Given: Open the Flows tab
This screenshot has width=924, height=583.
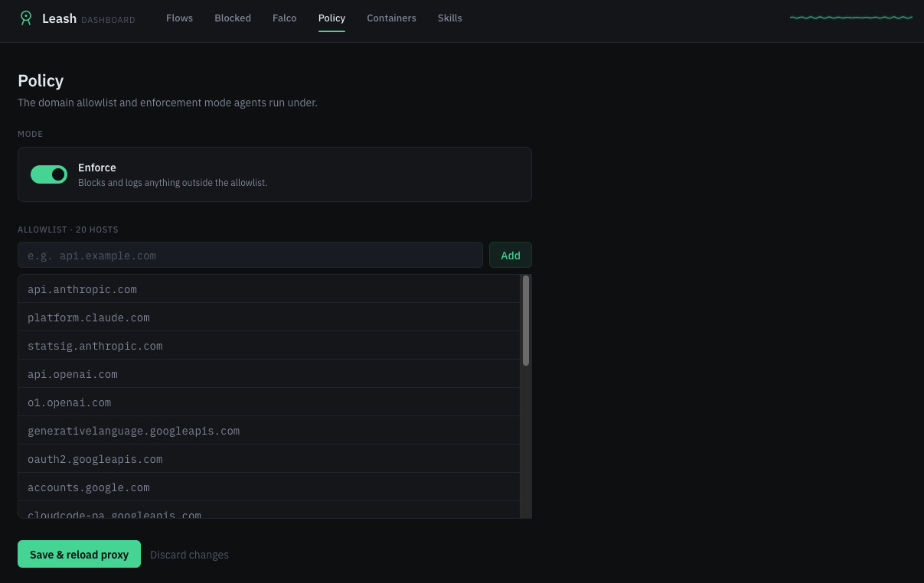Looking at the screenshot, I should (179, 18).
